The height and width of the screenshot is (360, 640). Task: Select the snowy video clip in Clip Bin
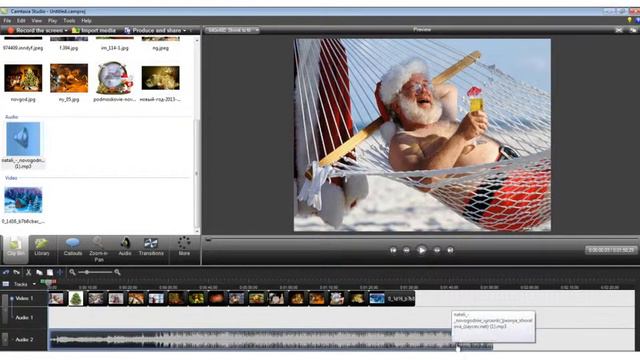(23, 200)
